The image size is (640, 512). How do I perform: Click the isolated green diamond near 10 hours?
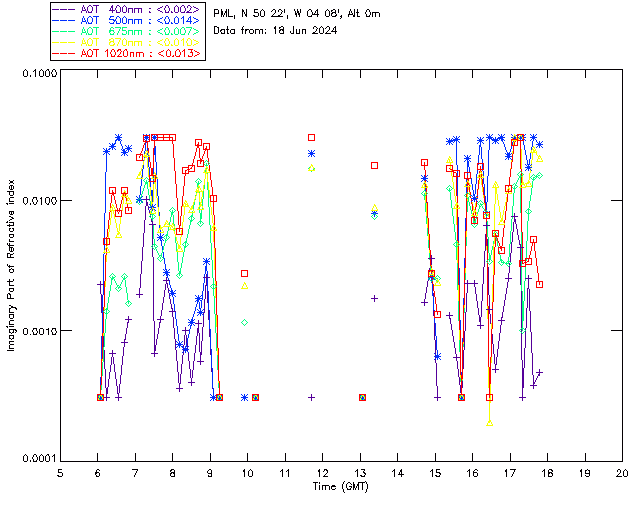click(x=244, y=323)
